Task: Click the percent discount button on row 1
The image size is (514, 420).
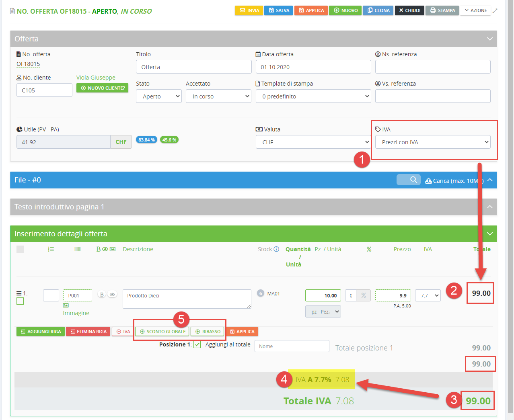Action: pos(363,295)
